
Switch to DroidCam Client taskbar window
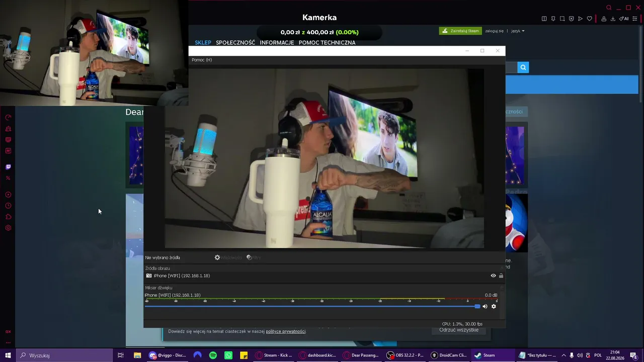[449, 355]
